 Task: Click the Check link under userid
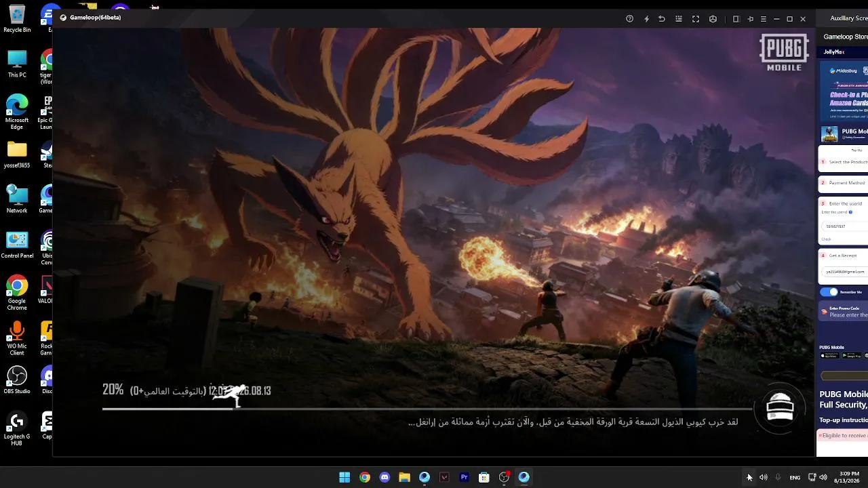coord(826,239)
